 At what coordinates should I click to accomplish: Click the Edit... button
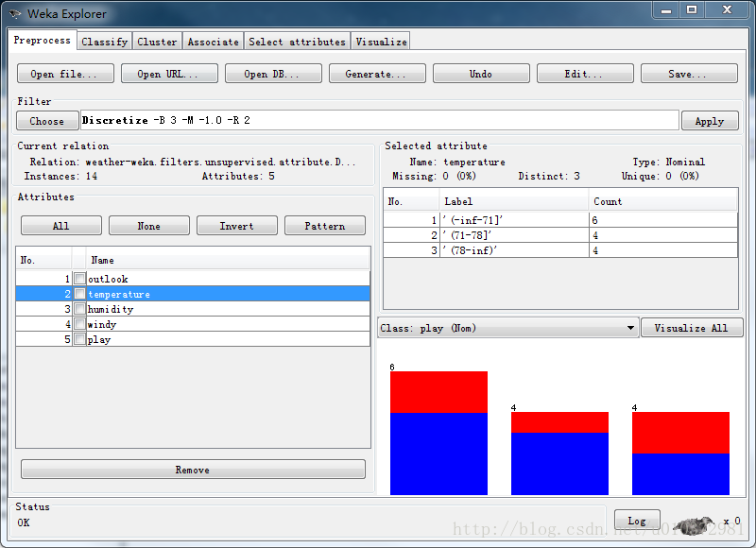pos(585,74)
